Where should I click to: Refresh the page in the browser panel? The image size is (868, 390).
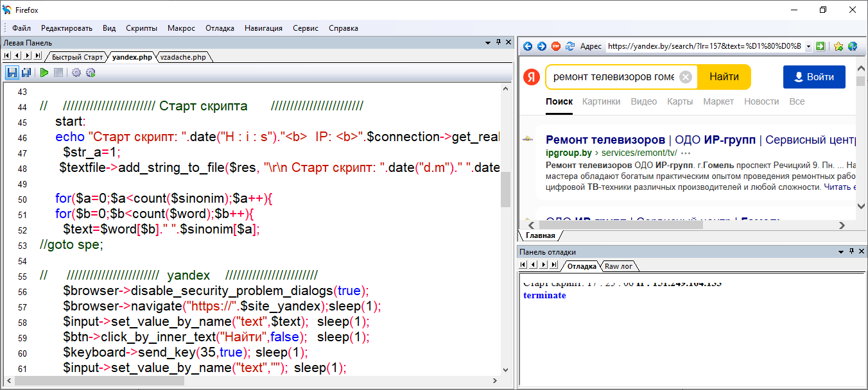click(569, 46)
